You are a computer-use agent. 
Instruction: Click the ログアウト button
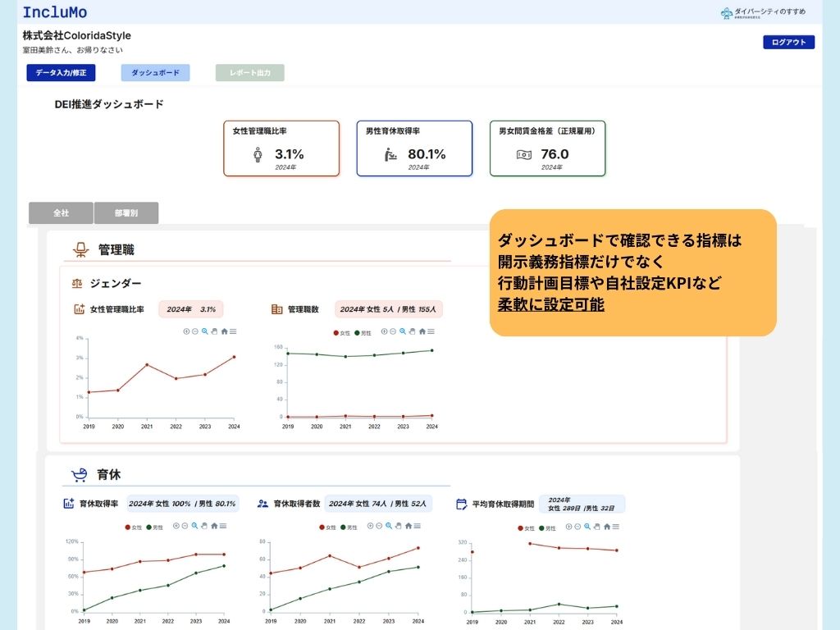click(x=788, y=43)
